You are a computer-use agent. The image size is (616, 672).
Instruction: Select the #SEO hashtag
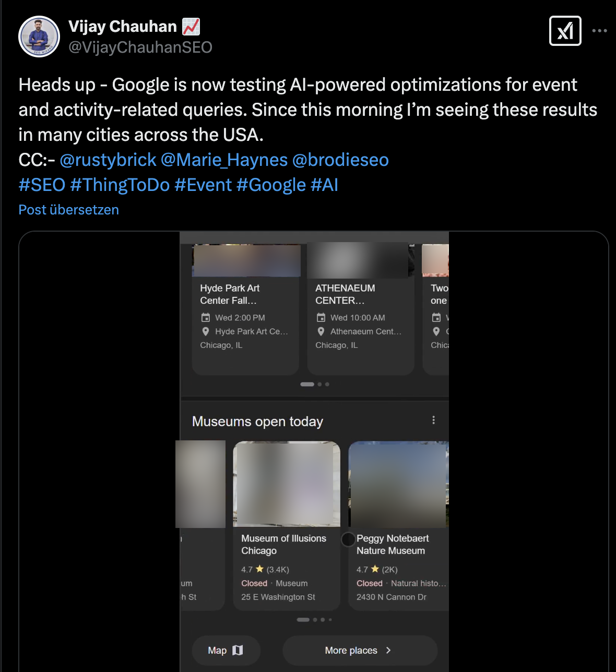pyautogui.click(x=42, y=185)
